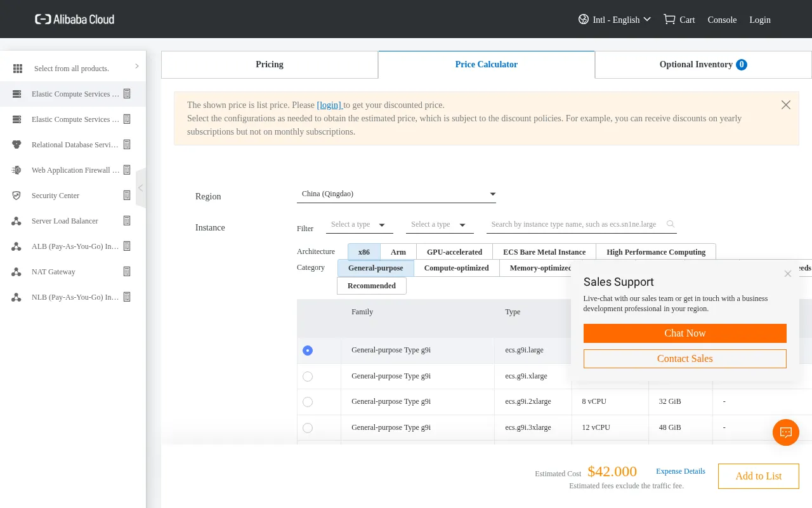Select the x86 architecture
Image resolution: width=812 pixels, height=508 pixels.
click(364, 252)
